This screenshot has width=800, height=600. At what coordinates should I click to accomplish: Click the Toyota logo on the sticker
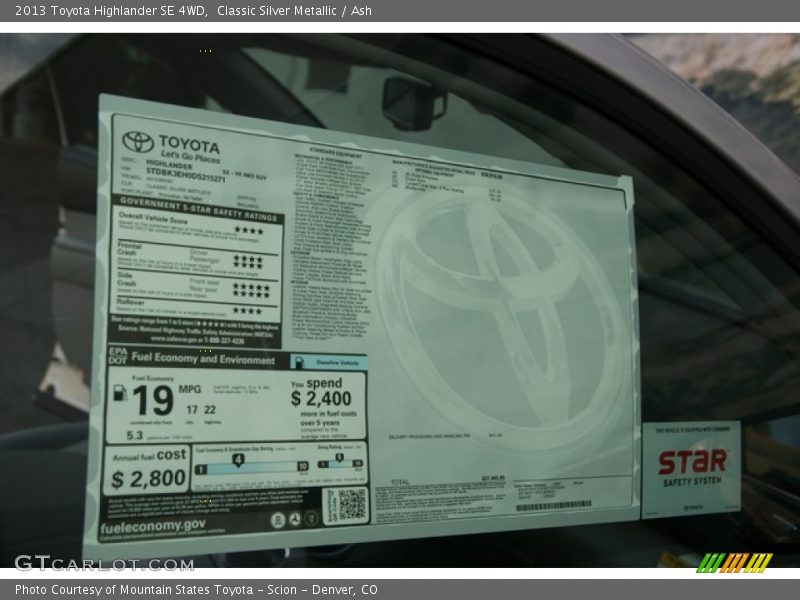pos(138,143)
